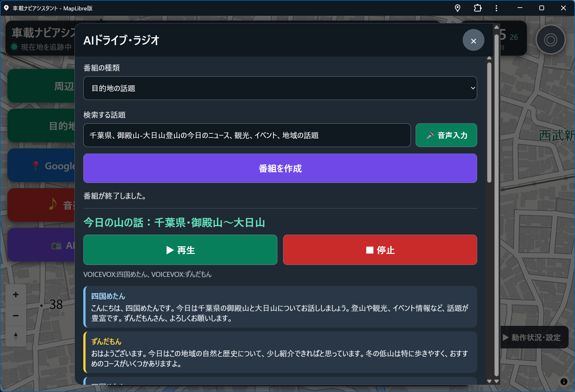Click the dialog's inner scrollbar thumb

pyautogui.click(x=489, y=122)
